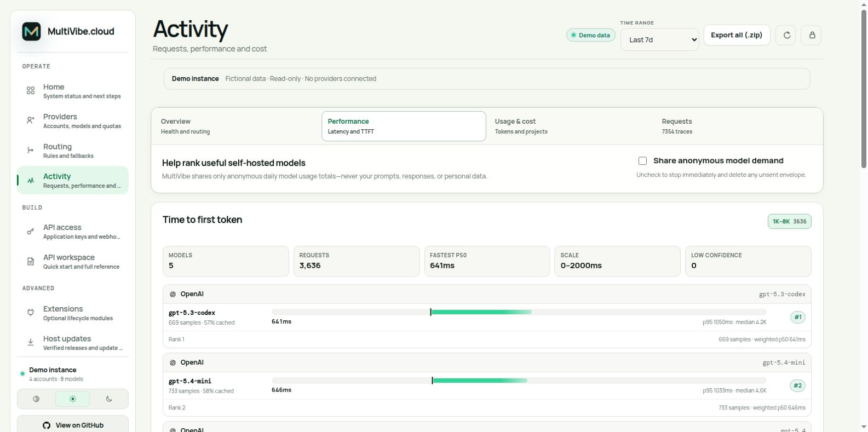This screenshot has height=432, width=868.
Task: Click the GitHub octocat icon
Action: point(47,425)
